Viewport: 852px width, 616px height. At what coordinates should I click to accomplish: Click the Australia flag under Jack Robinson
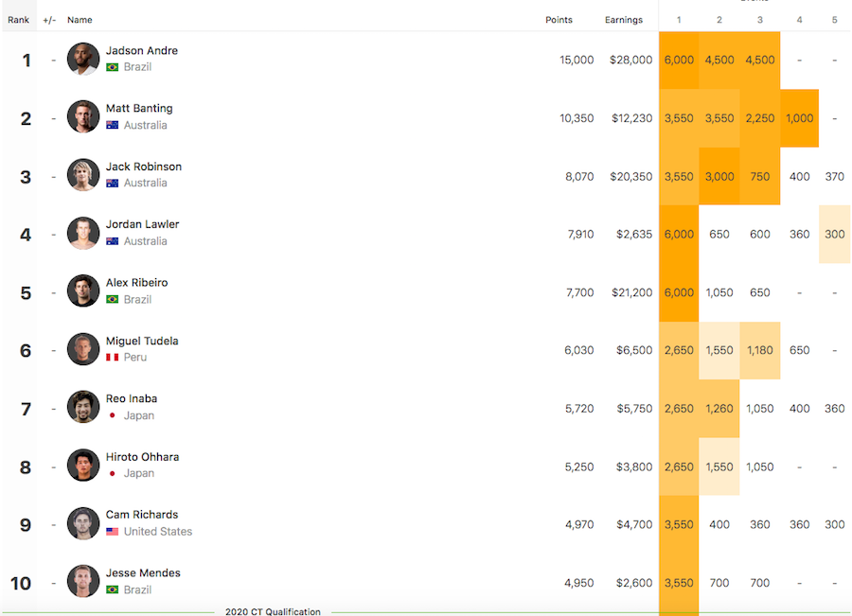113,183
